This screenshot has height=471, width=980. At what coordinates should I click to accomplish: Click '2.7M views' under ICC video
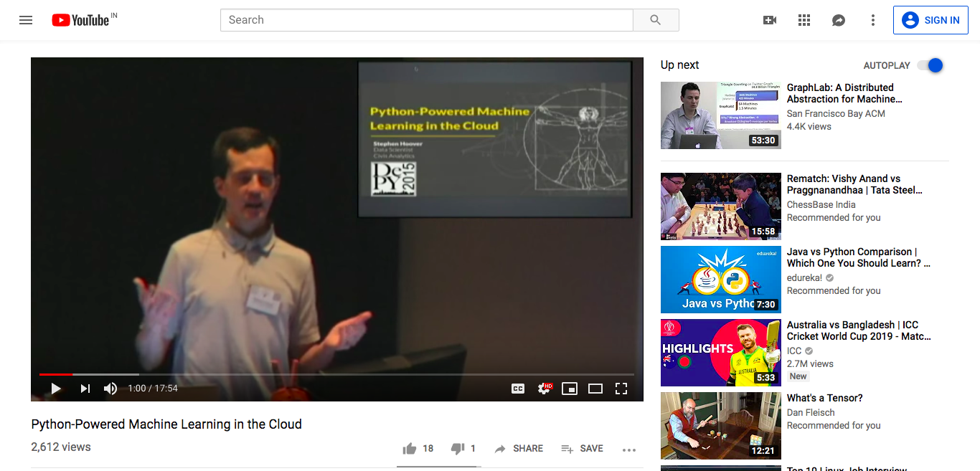(x=810, y=363)
